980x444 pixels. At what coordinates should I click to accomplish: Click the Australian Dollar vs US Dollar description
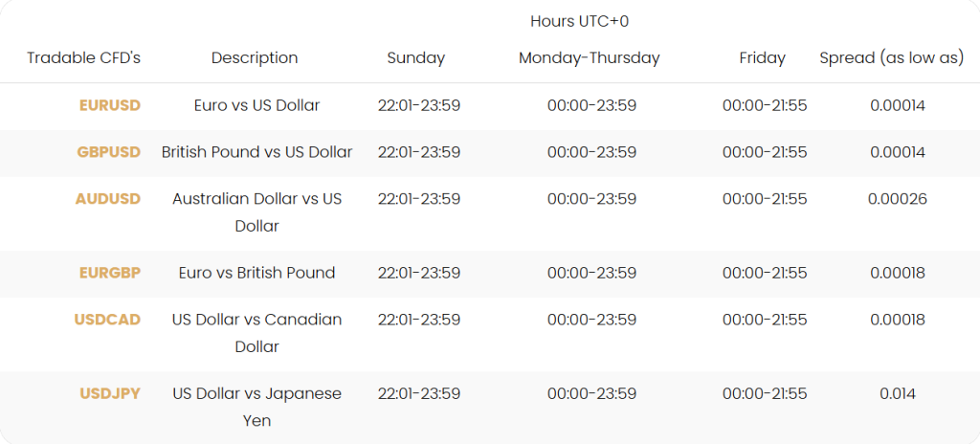pyautogui.click(x=256, y=211)
